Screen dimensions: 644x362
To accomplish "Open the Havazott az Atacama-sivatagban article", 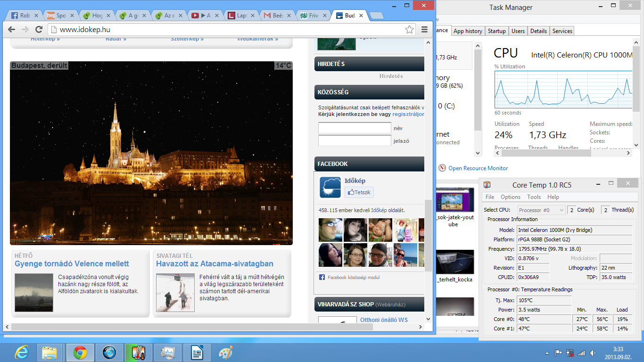I will click(x=215, y=264).
